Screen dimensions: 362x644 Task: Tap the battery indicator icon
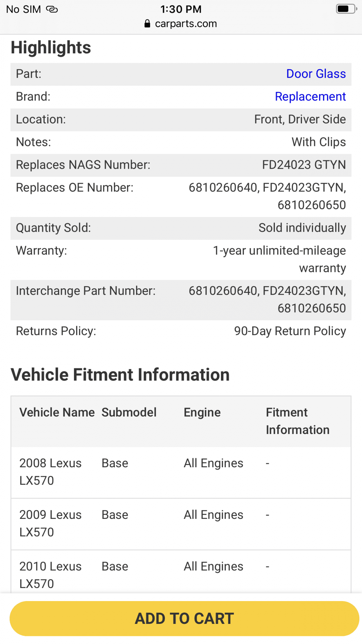(347, 9)
